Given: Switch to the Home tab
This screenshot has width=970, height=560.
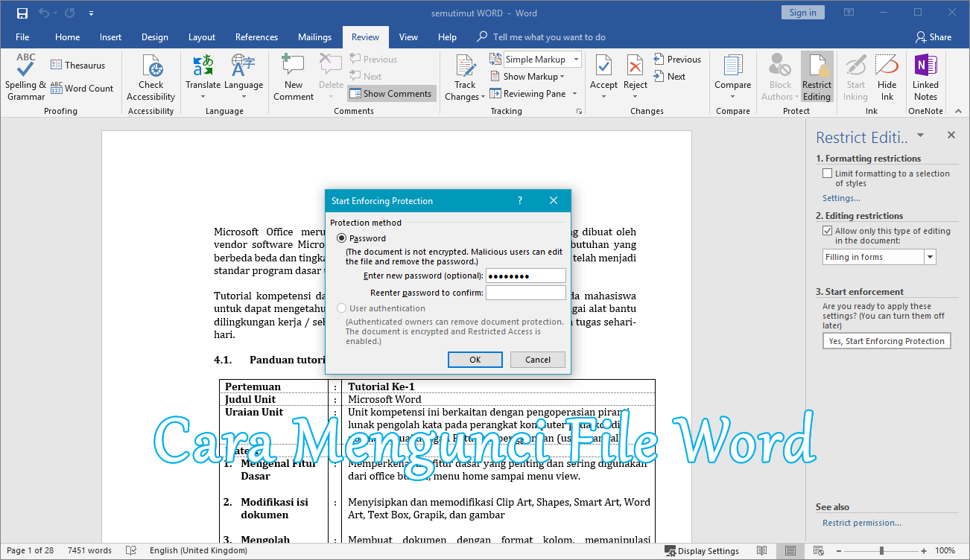Looking at the screenshot, I should (x=67, y=36).
